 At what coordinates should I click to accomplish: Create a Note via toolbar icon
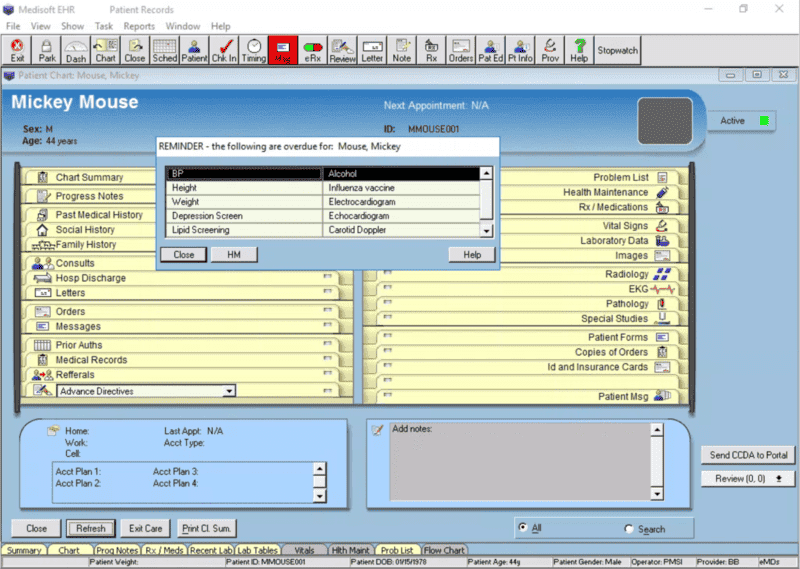[402, 51]
